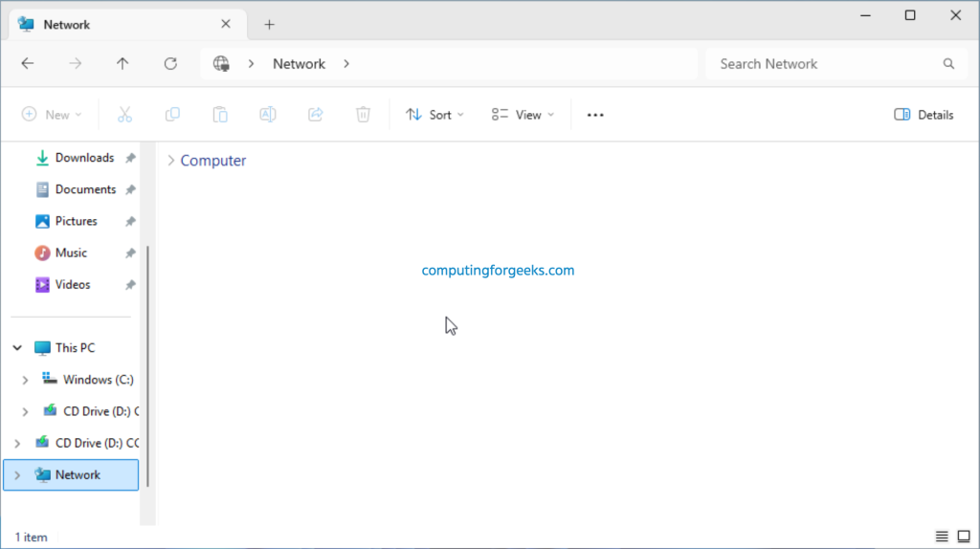Select This PC in the sidebar
Screen dimensions: 980x549
tap(75, 348)
